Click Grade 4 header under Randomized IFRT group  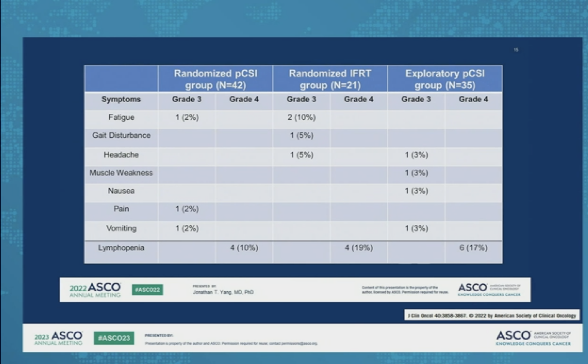[x=359, y=99]
